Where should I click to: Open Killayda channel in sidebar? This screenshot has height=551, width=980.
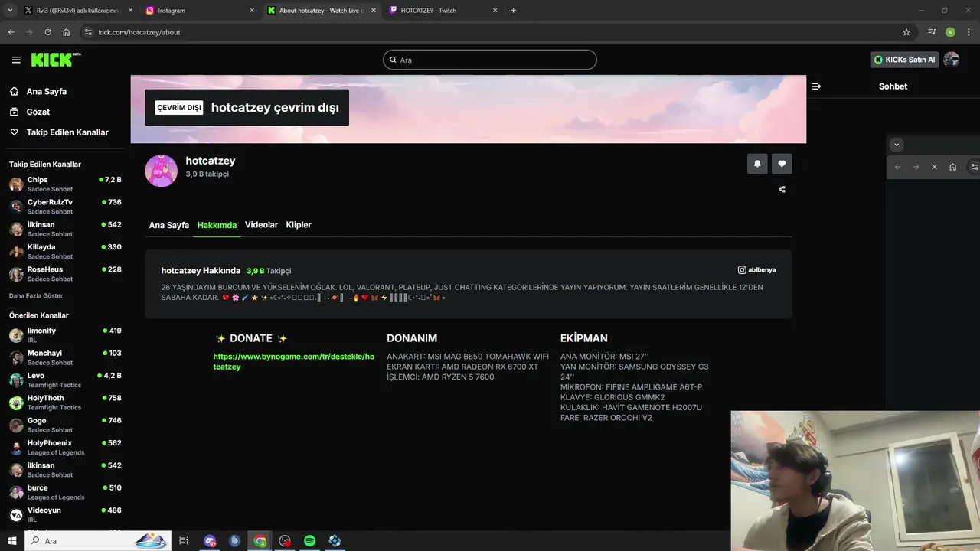tap(65, 251)
